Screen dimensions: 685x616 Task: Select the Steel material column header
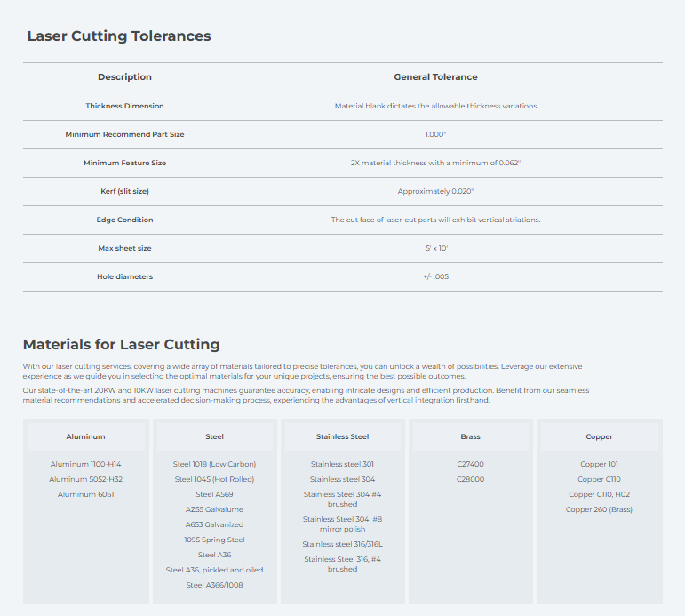coord(214,436)
